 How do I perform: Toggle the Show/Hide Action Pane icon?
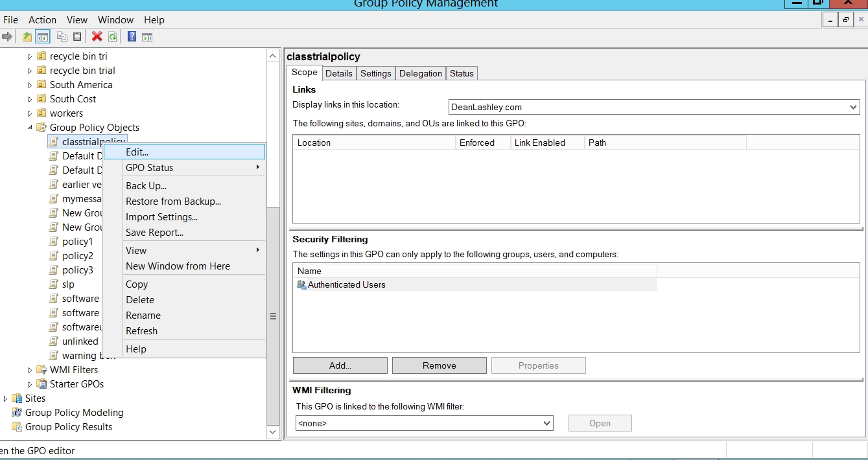tap(147, 37)
